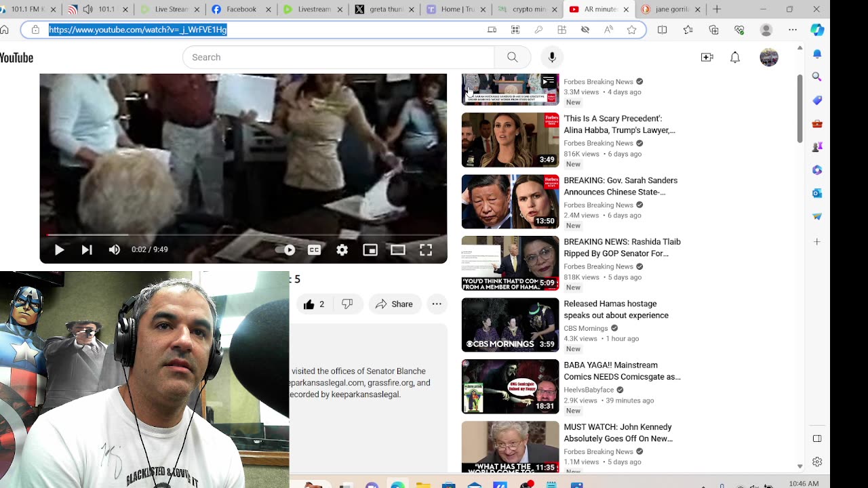The height and width of the screenshot is (488, 868).
Task: Open Edge Favorites list icon
Action: (x=688, y=30)
